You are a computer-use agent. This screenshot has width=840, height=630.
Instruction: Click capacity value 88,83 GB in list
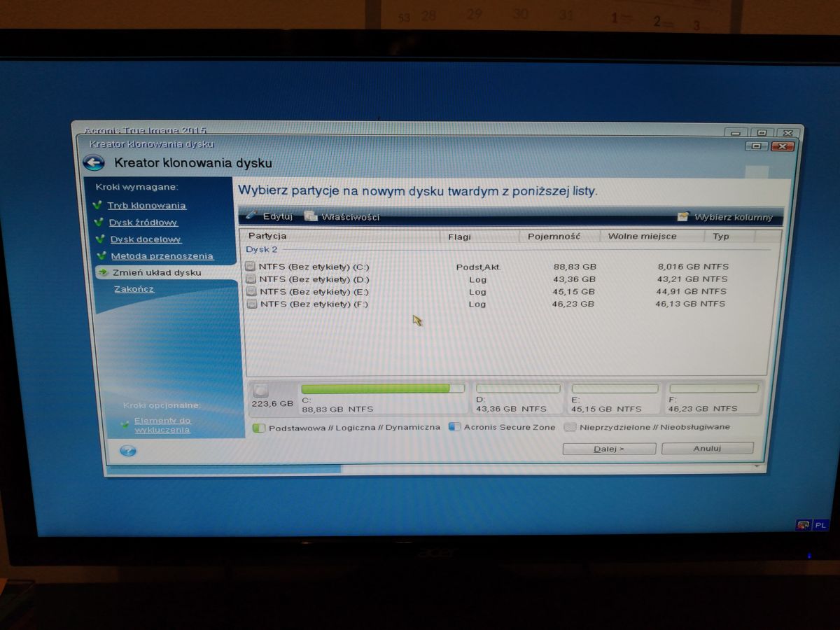[574, 267]
